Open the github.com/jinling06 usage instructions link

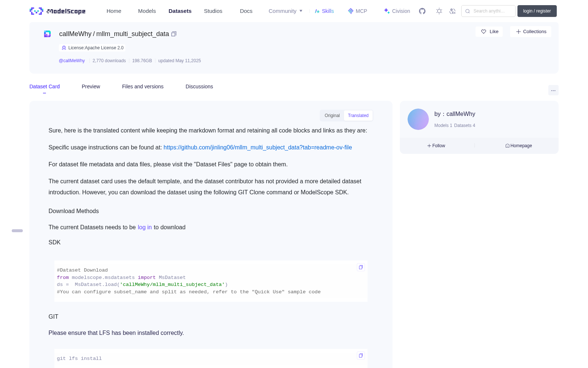(x=258, y=148)
